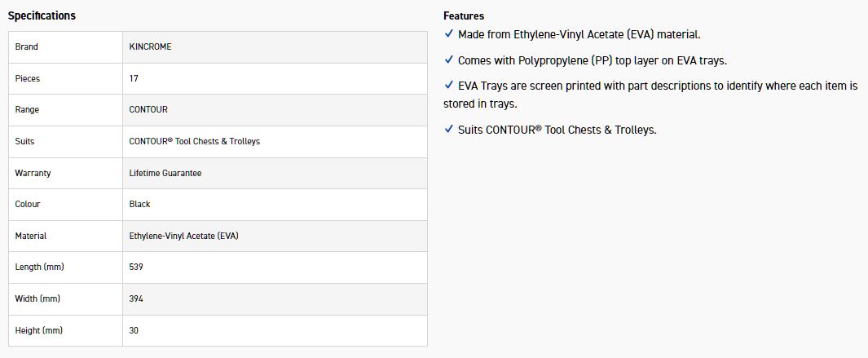Click checkmark icon beside Polypropylene top layer feature
Screen dimensions: 868x358
448,60
